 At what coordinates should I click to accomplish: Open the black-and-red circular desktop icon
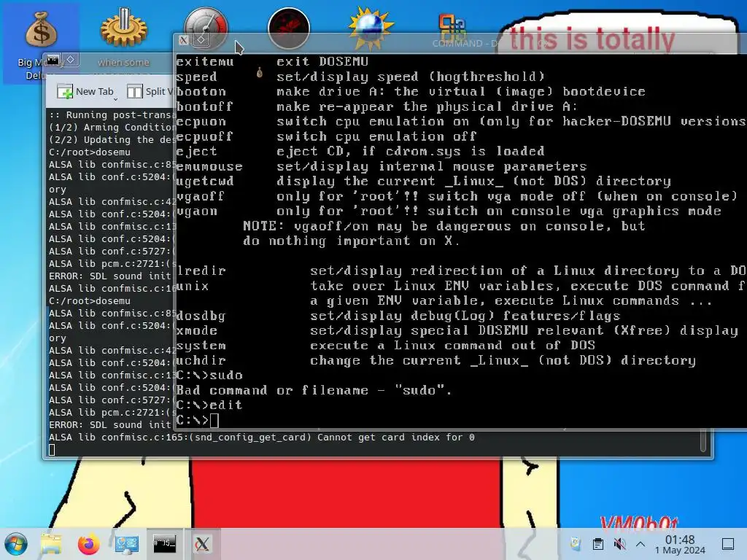pyautogui.click(x=289, y=28)
